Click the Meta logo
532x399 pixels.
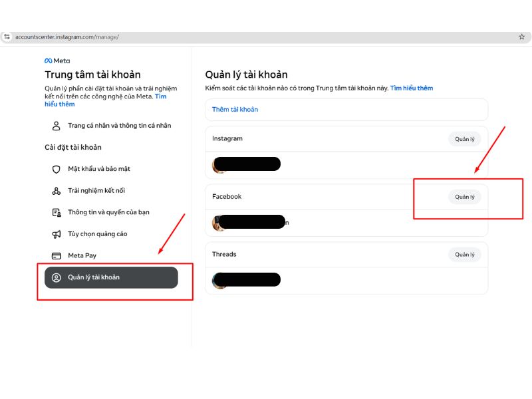(x=57, y=61)
